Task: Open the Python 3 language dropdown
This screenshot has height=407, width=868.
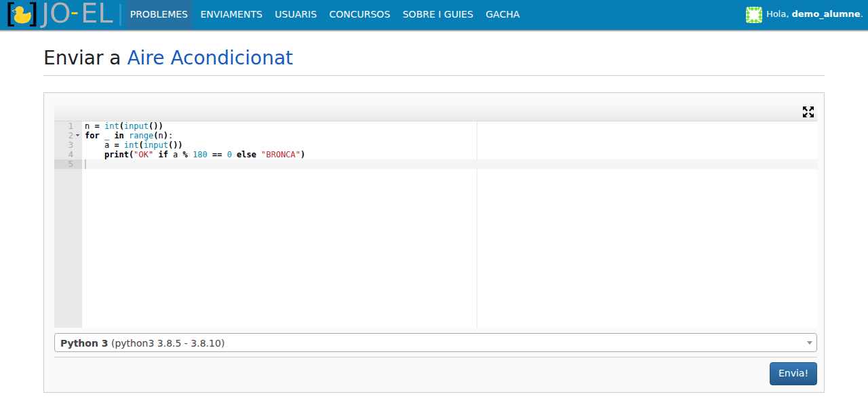Action: tap(435, 343)
